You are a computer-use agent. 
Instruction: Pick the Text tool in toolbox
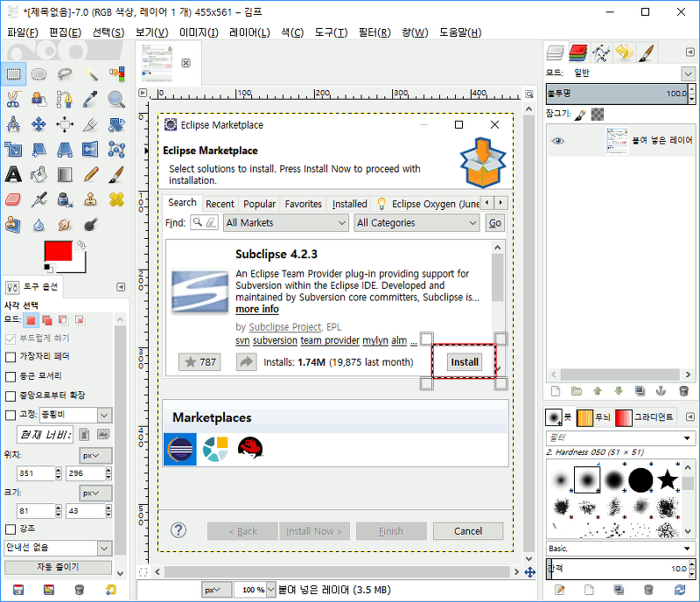click(x=14, y=175)
